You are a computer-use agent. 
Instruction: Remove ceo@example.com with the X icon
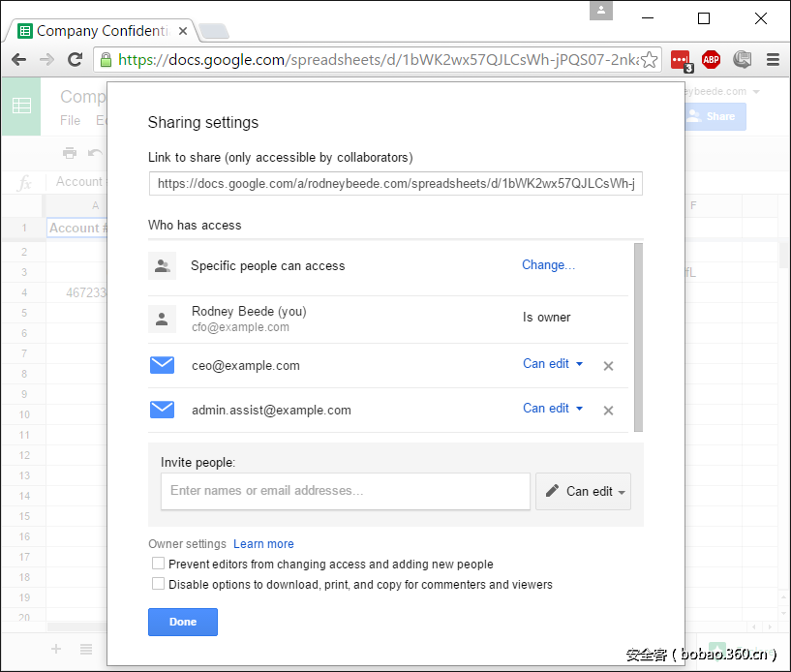click(608, 366)
